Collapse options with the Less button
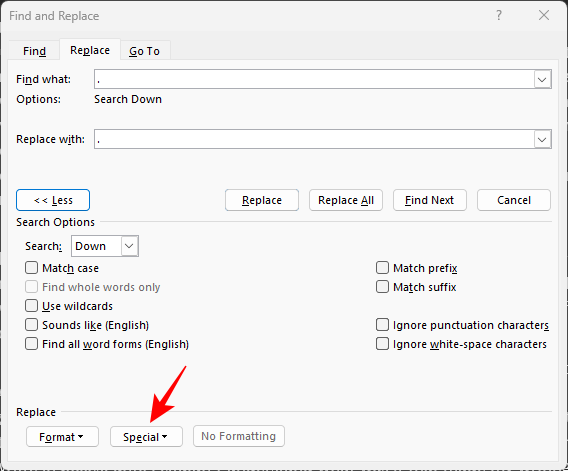The height and width of the screenshot is (471, 568). (53, 200)
